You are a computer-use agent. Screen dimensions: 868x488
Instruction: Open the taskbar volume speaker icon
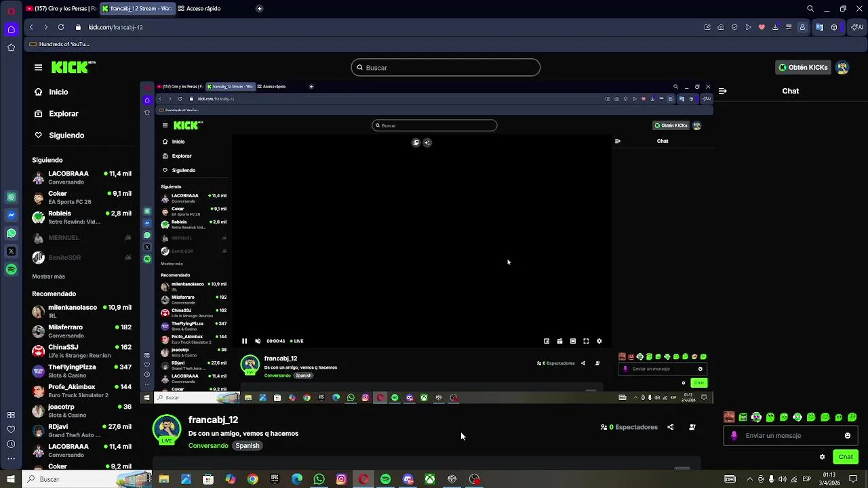tap(783, 479)
